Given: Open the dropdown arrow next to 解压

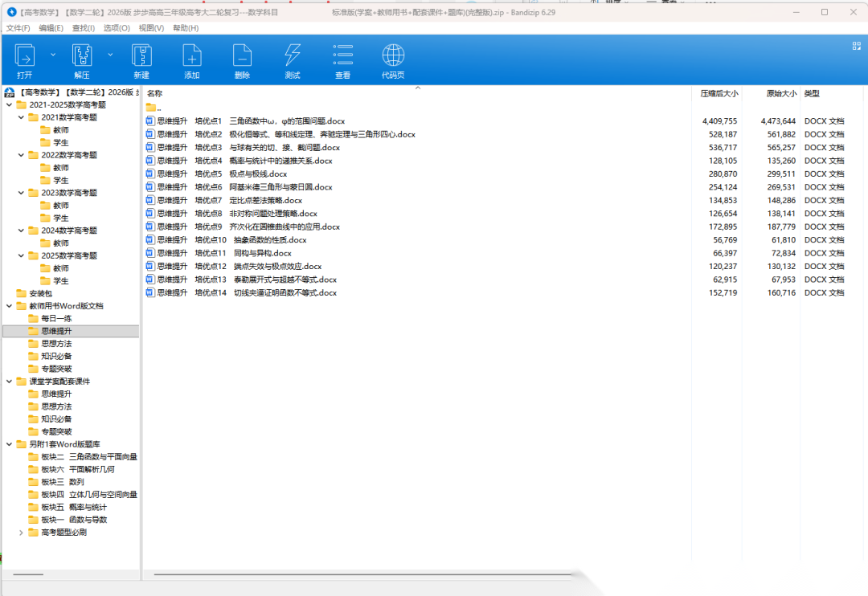Looking at the screenshot, I should pyautogui.click(x=110, y=55).
